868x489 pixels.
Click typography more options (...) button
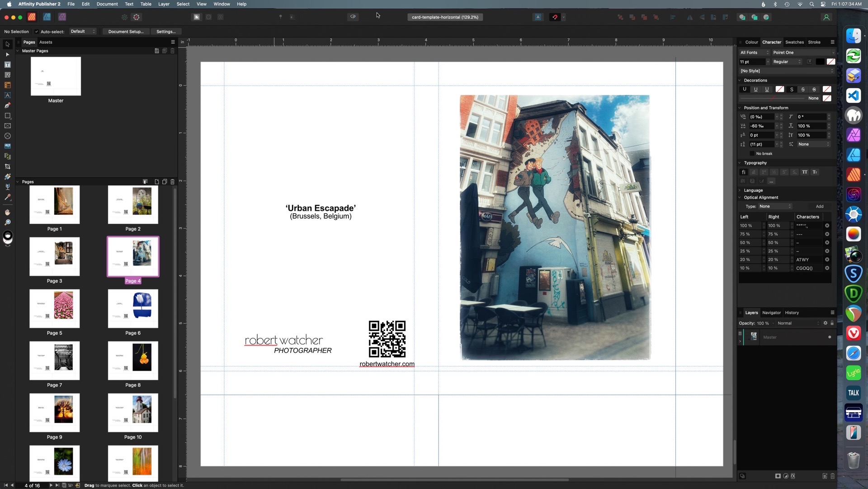[x=771, y=181]
